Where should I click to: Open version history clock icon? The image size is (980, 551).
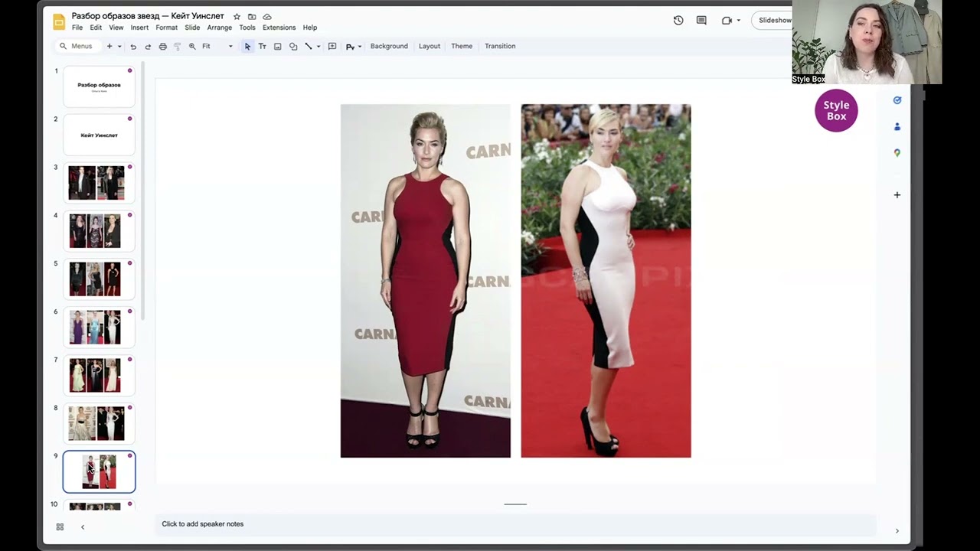point(678,21)
